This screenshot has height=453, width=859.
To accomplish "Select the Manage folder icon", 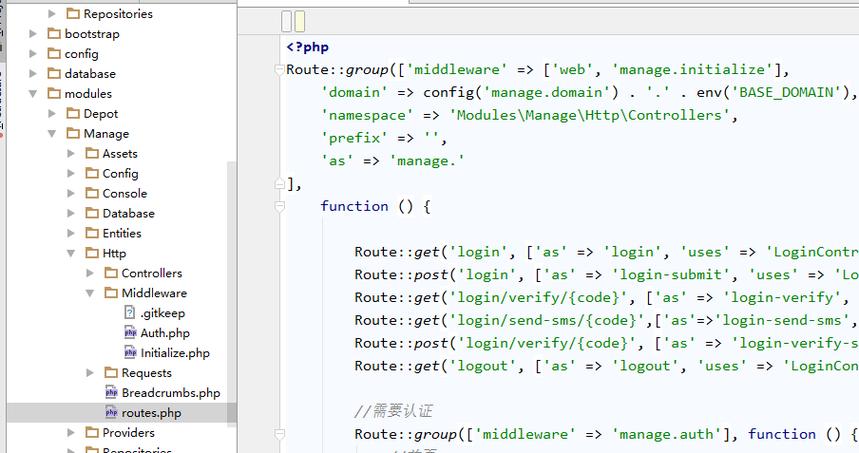I will pyautogui.click(x=73, y=133).
